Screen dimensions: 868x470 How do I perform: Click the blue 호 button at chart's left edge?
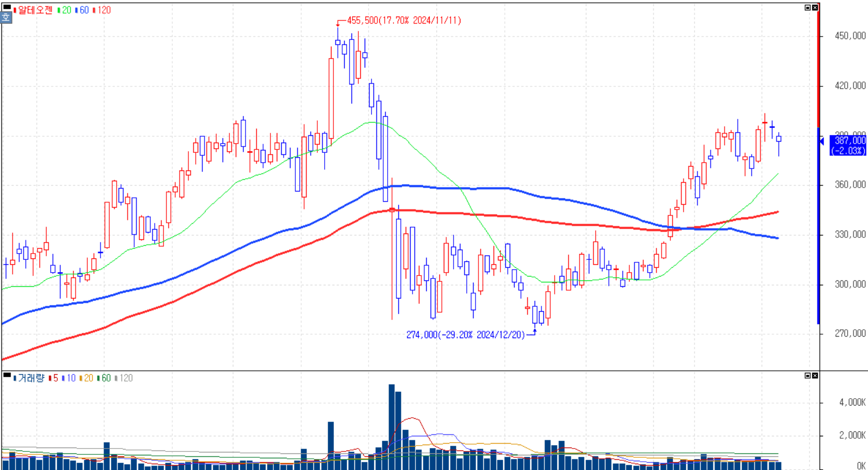[5, 18]
